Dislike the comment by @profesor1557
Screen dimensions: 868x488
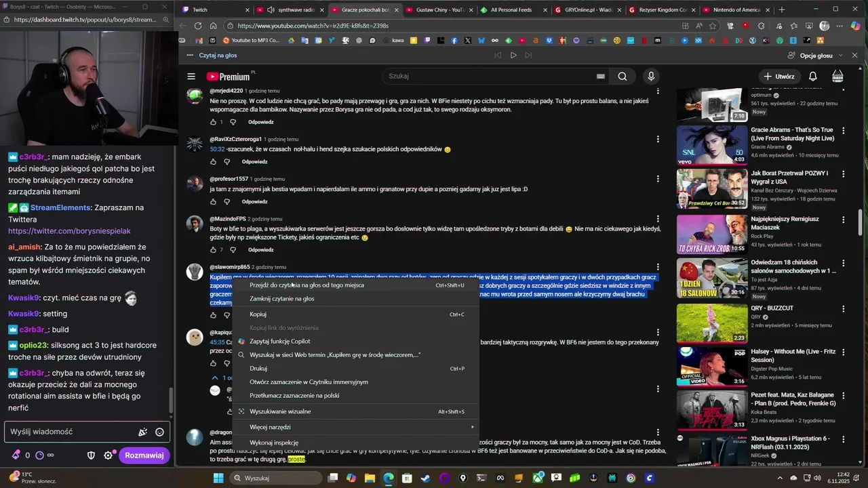coord(226,202)
